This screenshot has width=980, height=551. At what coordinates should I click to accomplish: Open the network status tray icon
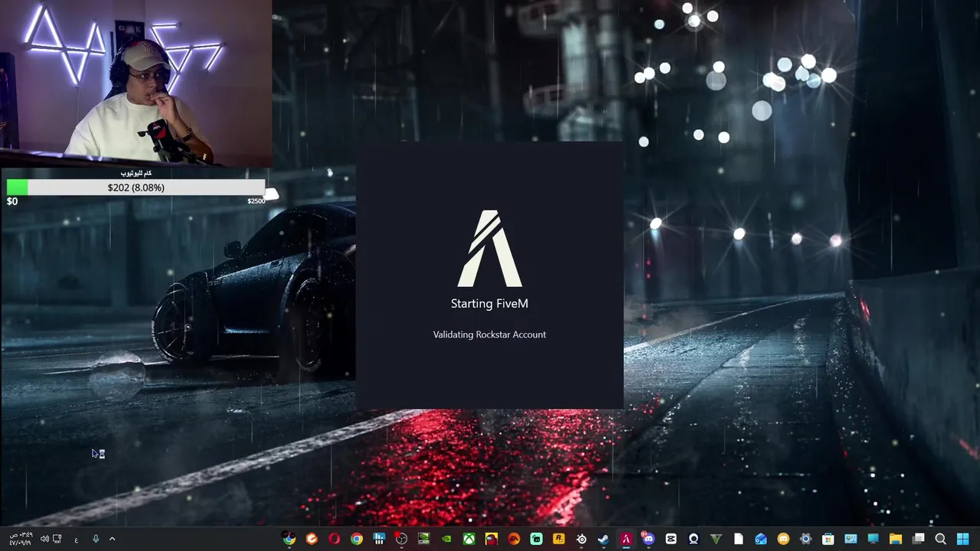click(x=57, y=539)
